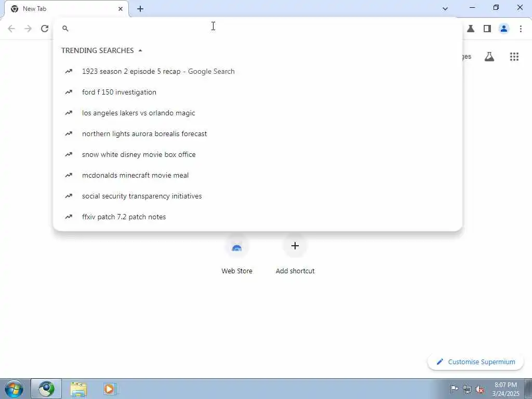Collapse the Trending Searches section
This screenshot has height=399, width=532.
[140, 50]
